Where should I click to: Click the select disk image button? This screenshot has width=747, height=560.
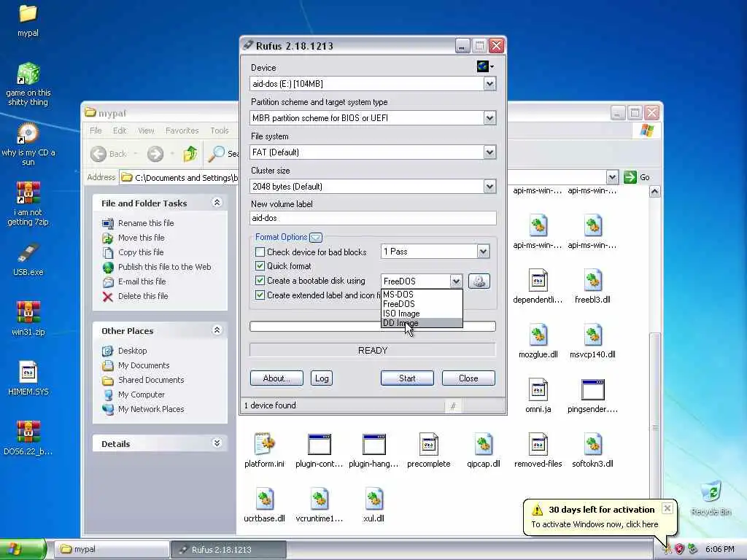pos(479,281)
